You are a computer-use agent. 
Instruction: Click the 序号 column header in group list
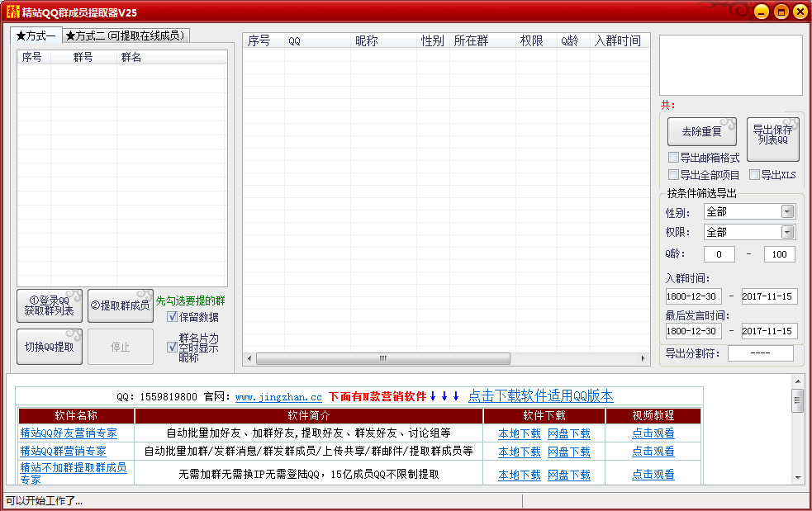pyautogui.click(x=34, y=57)
